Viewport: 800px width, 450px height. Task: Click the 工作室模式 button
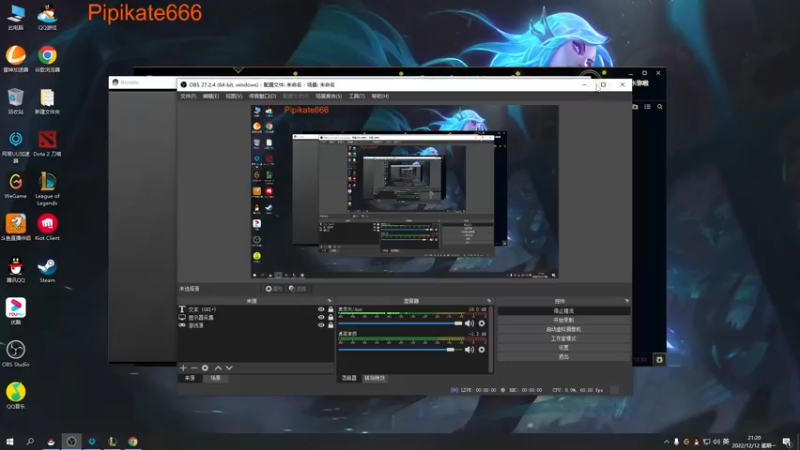pos(563,338)
